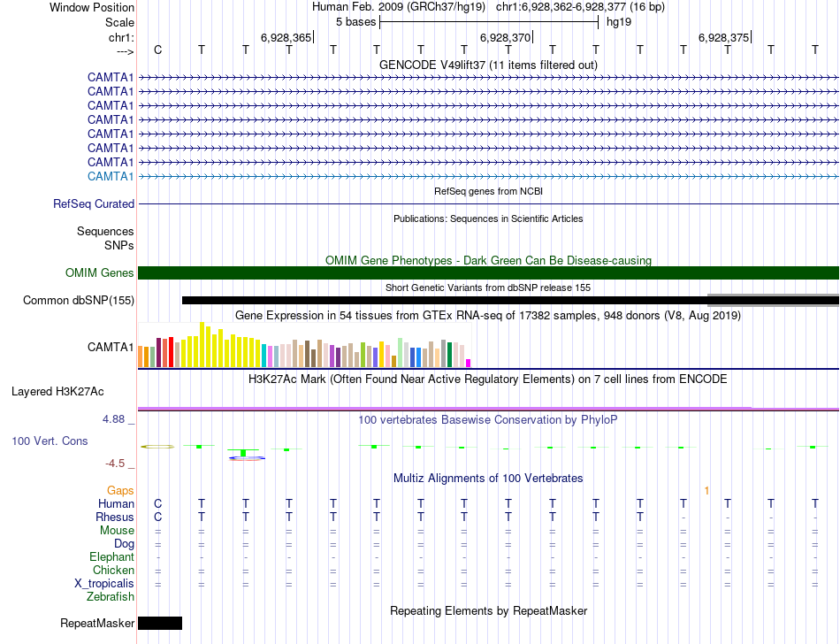
Task: Select the light-blue CAMTA1 transcript label
Action: [x=111, y=176]
